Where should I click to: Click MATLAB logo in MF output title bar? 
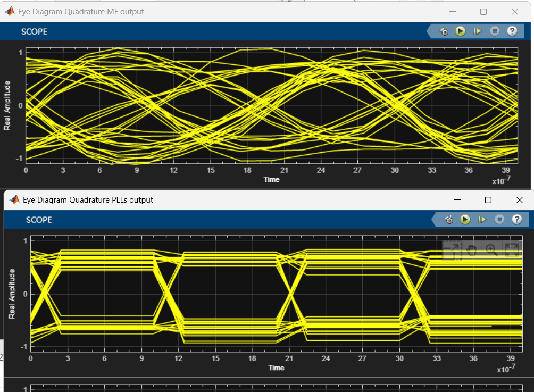(10, 12)
